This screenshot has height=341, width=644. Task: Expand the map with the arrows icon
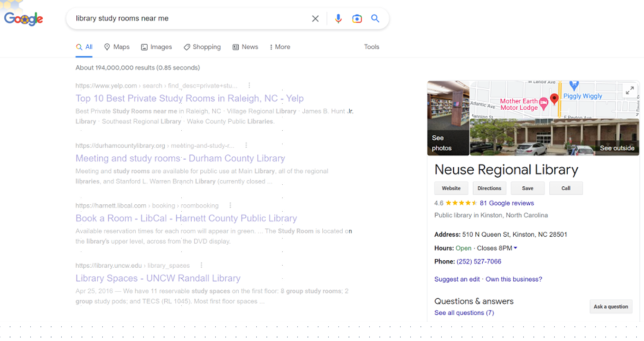630,90
